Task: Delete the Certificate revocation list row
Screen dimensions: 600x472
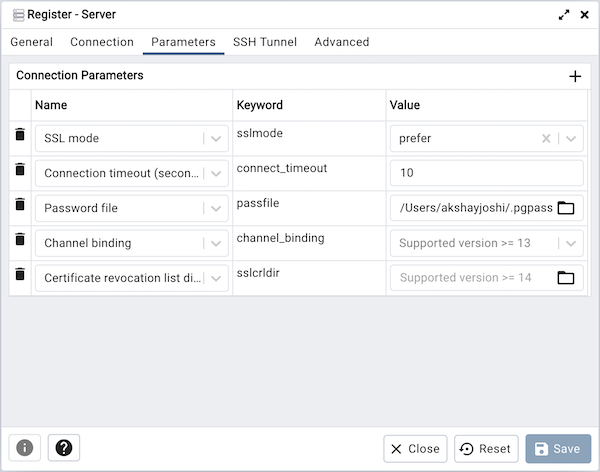Action: 19,274
